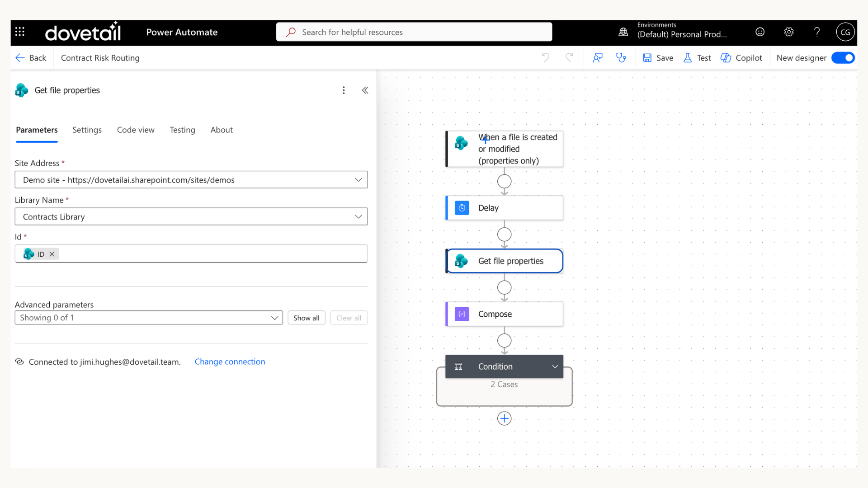Open the Site Address dropdown
Viewport: 868px width, 488px height.
pyautogui.click(x=191, y=180)
